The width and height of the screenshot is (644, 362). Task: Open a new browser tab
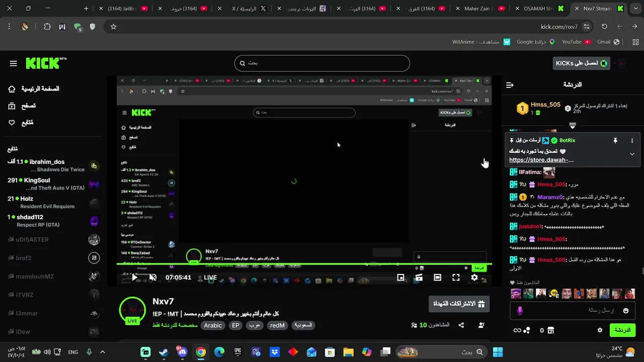86,9
